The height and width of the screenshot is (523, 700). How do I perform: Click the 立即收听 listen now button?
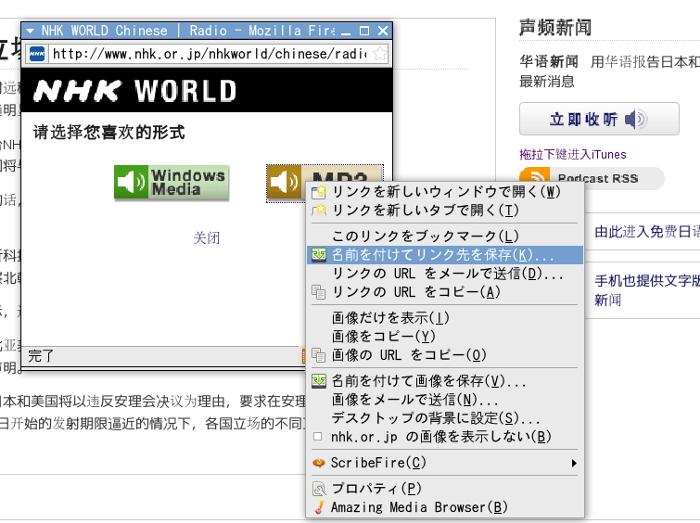pos(599,119)
